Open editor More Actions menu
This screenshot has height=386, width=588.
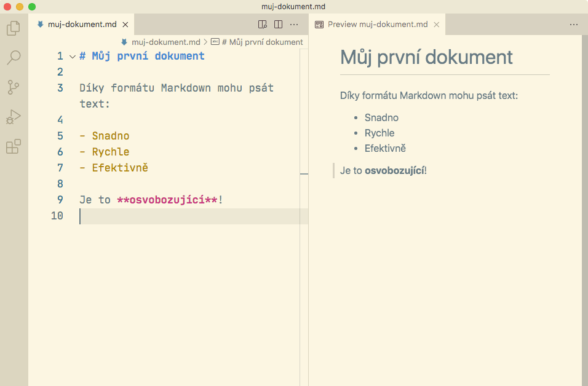point(294,25)
